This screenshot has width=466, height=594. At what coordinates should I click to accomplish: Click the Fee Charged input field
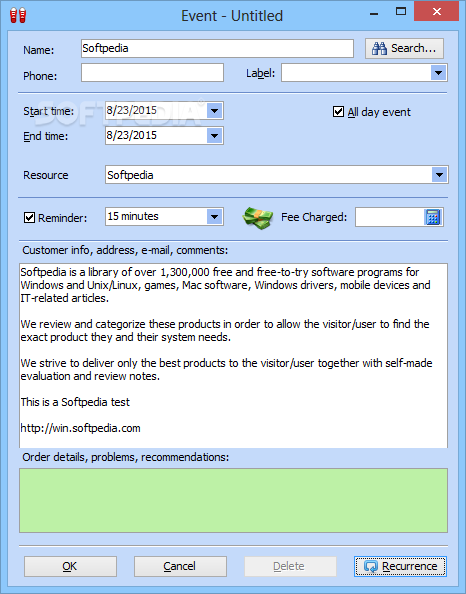(x=389, y=217)
